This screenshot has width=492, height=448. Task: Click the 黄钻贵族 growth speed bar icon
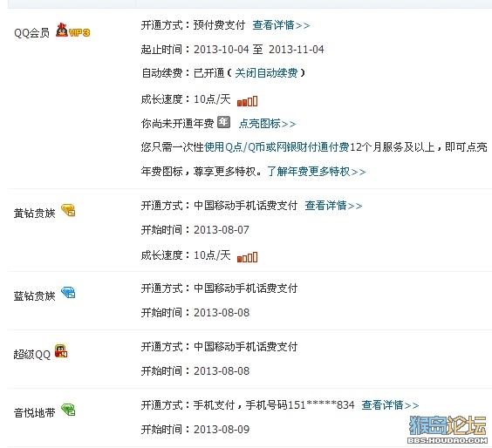click(x=247, y=257)
